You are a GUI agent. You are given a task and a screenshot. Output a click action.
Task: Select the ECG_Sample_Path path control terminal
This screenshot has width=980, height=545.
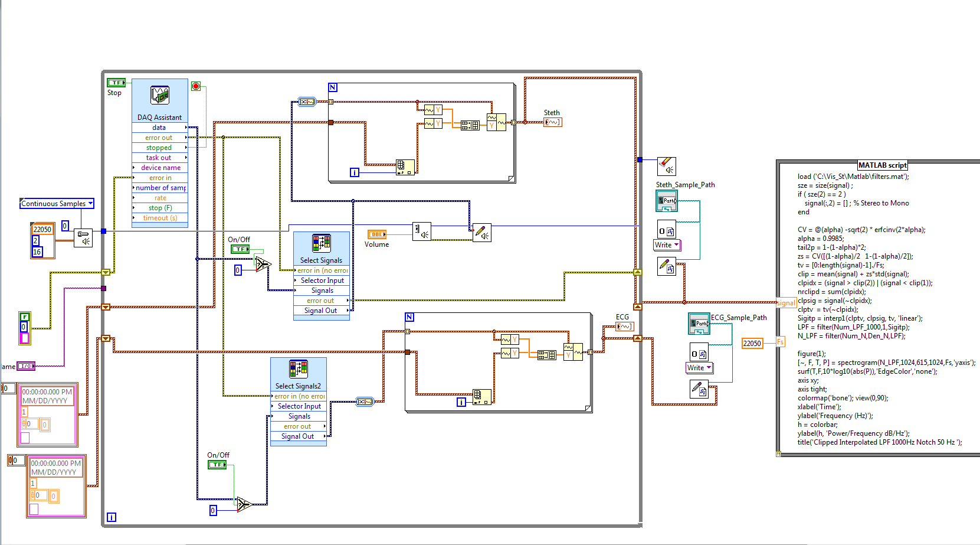tap(699, 324)
